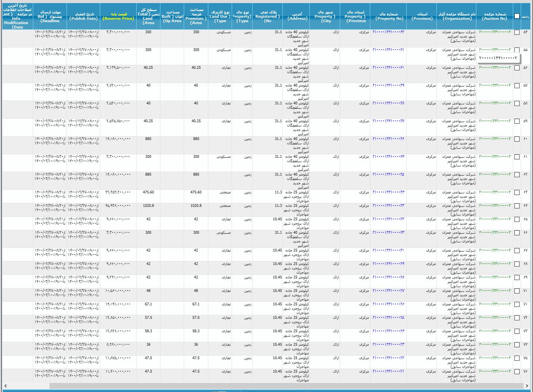Open the auction number link in row 73

(495, 331)
